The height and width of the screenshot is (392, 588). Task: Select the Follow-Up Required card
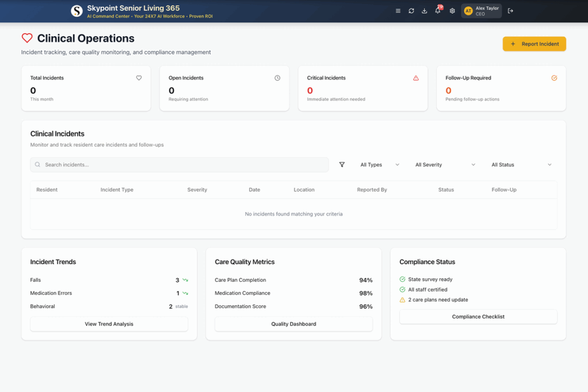point(501,88)
